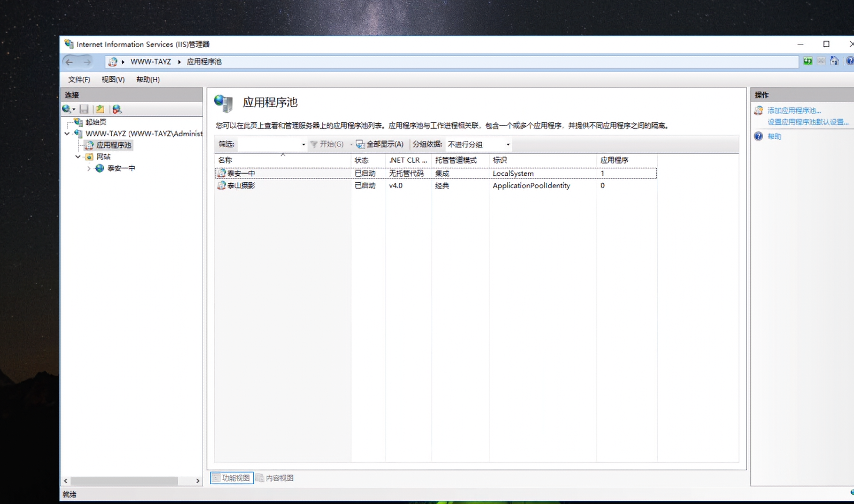Click the 泰山摄影 application pool icon

point(221,185)
